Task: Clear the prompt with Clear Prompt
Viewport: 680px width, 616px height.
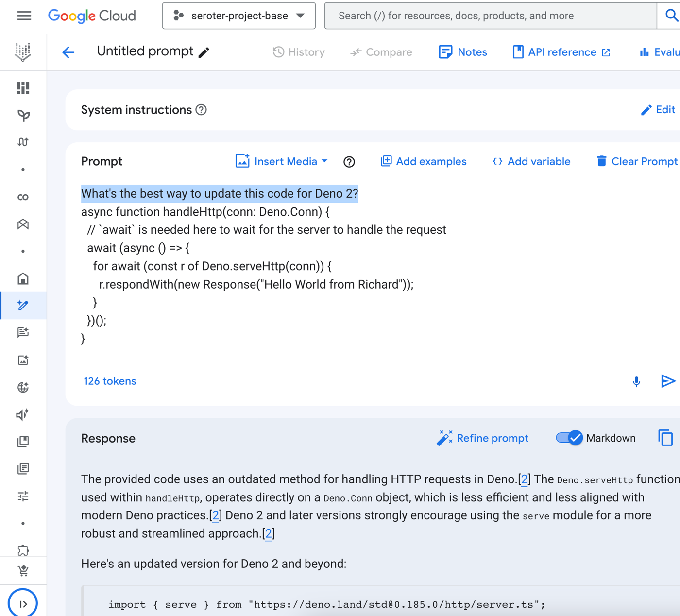Action: click(x=637, y=161)
